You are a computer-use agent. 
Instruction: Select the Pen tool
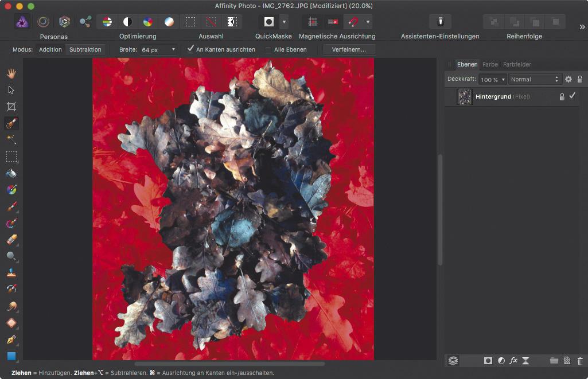click(11, 339)
